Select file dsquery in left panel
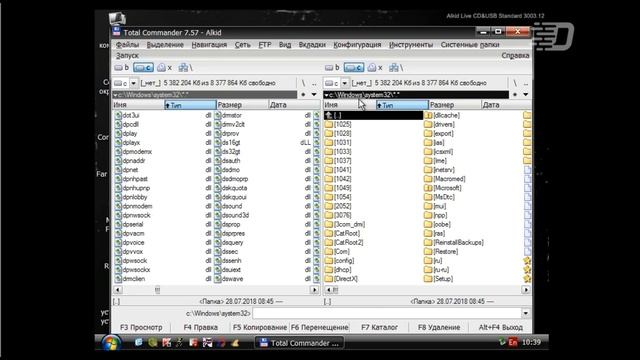 pos(232,242)
